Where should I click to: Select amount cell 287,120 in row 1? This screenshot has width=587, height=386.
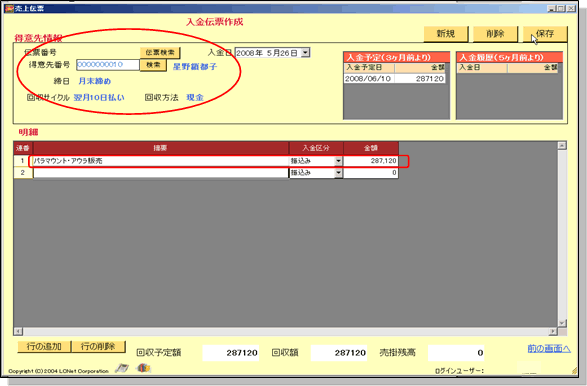point(371,161)
